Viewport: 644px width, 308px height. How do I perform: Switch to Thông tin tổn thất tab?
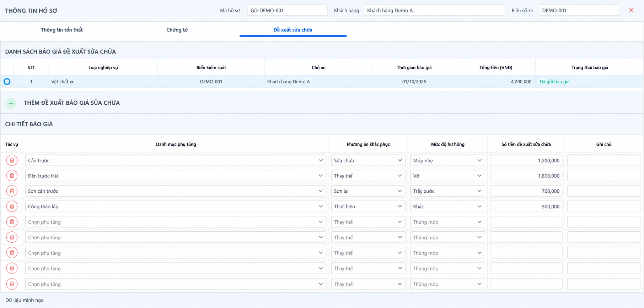coord(62,30)
